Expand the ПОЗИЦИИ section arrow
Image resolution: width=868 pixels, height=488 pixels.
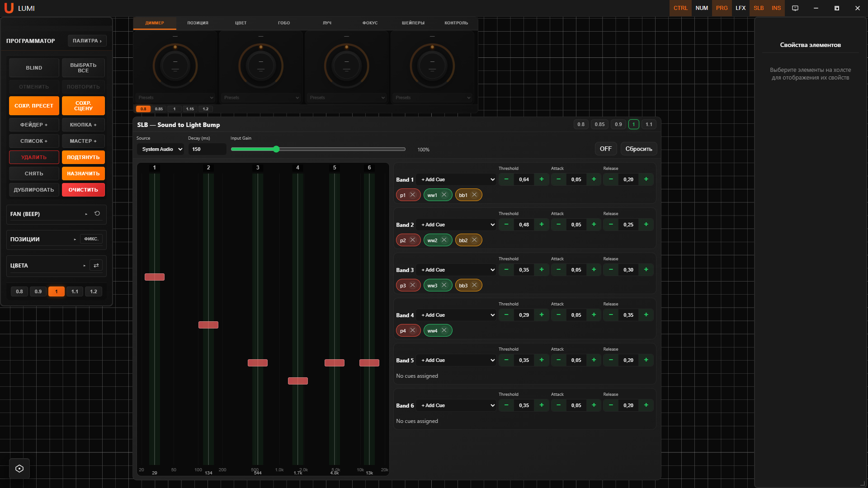(75, 239)
